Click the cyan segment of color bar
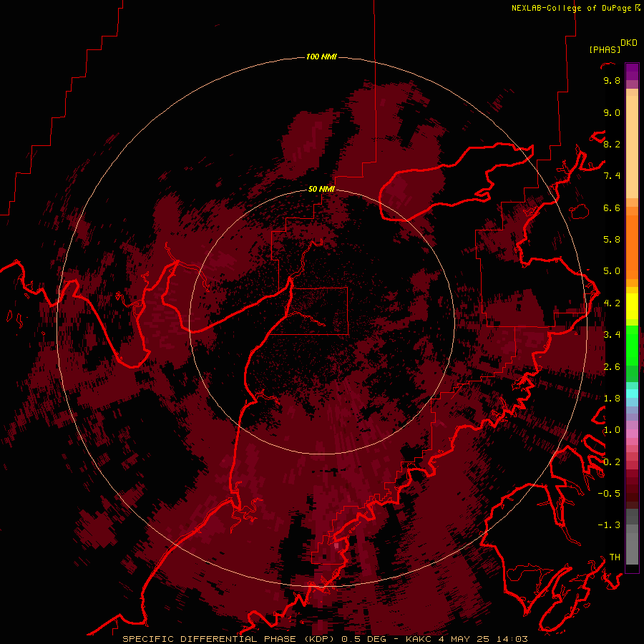This screenshot has width=644, height=644. click(x=632, y=393)
